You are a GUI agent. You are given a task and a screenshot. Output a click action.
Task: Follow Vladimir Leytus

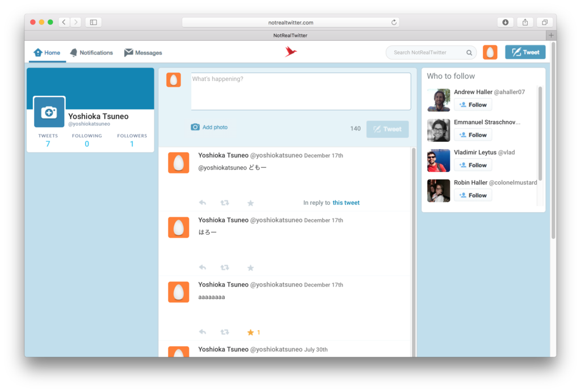tap(473, 165)
